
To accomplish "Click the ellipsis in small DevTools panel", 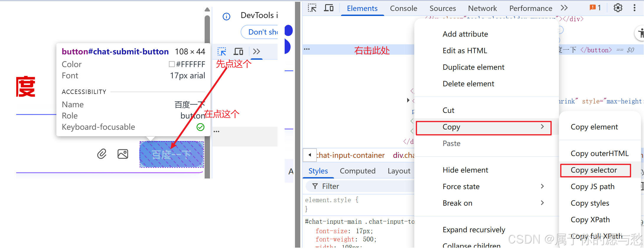I will pos(216,132).
